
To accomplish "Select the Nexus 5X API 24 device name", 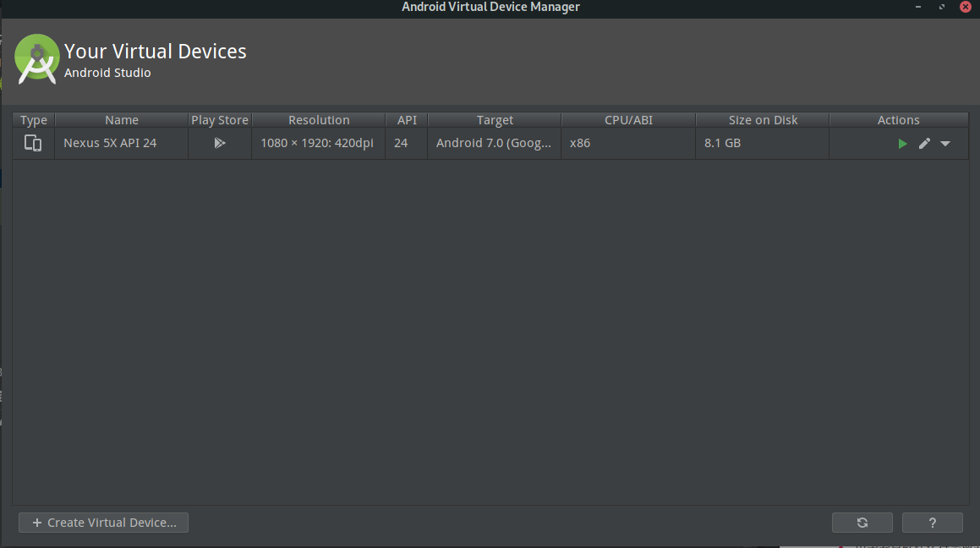I will 110,143.
